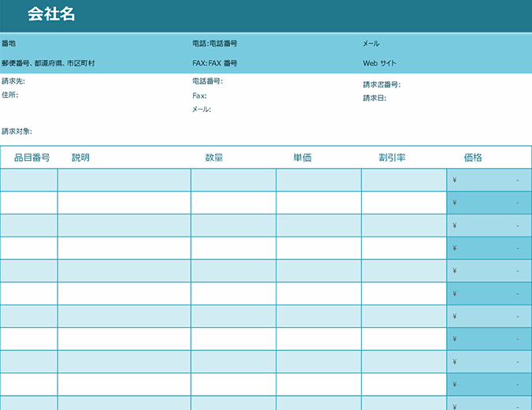Screen dimensions: 532x410
Task: Select the 割引率 column header
Action: point(392,158)
